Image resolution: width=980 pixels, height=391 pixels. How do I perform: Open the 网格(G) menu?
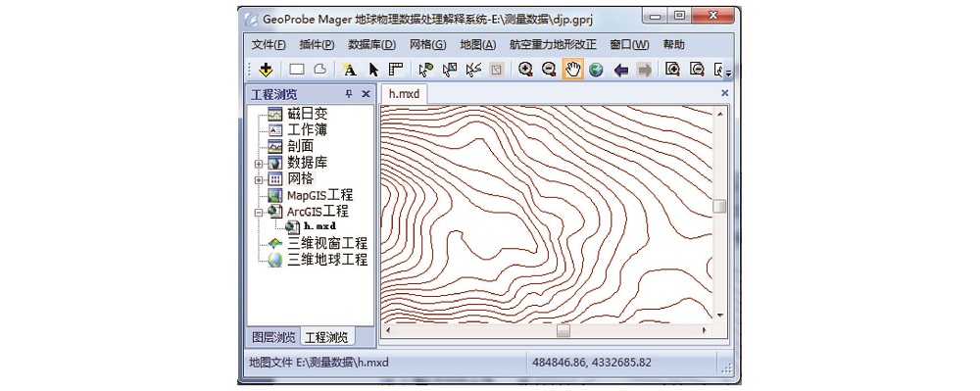click(x=427, y=44)
